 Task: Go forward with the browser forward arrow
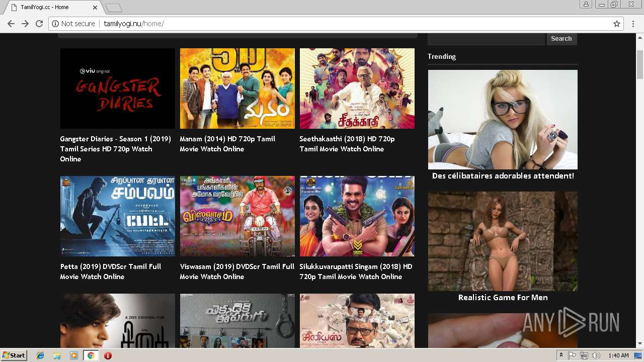25,24
